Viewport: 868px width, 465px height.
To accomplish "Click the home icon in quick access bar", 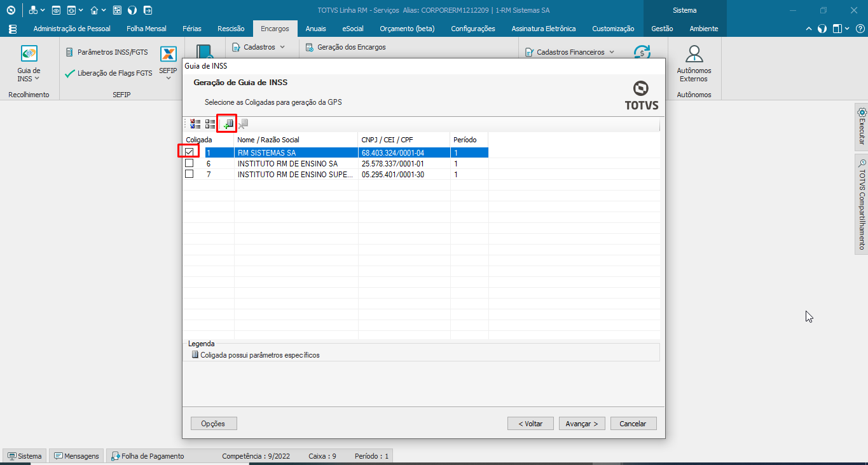I will (94, 10).
